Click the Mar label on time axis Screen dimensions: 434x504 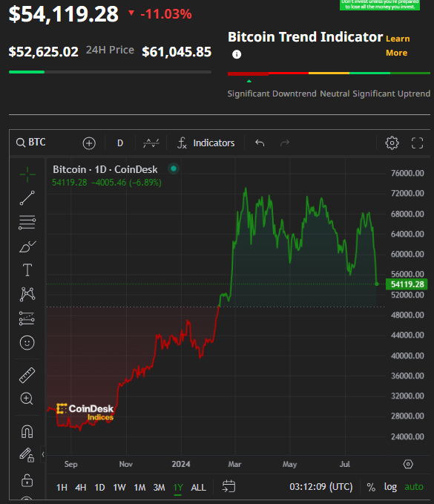pyautogui.click(x=234, y=464)
